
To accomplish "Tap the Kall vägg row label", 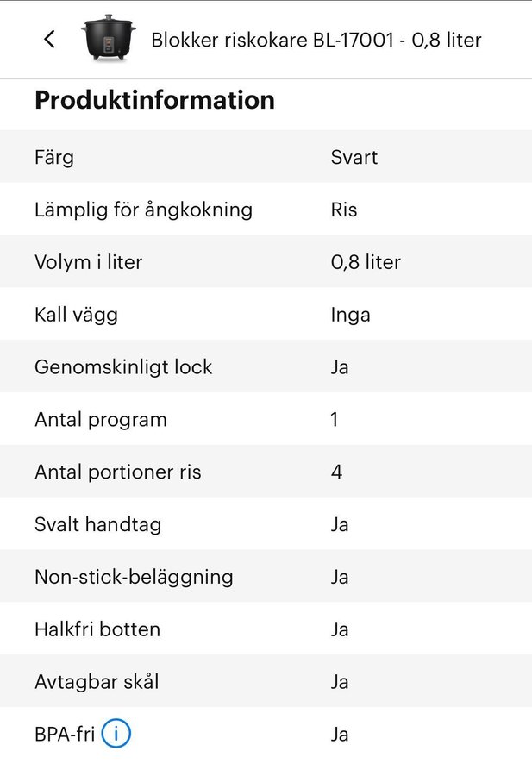I will click(76, 315).
